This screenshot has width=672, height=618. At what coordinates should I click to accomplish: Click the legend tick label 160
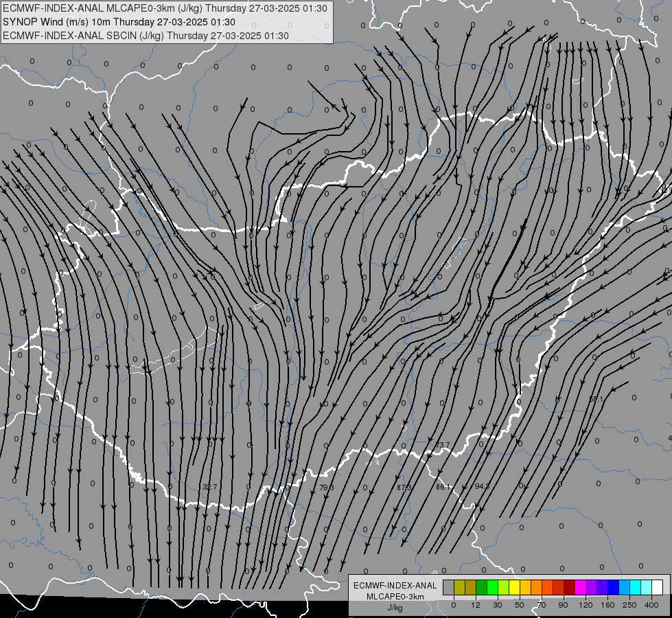(607, 605)
